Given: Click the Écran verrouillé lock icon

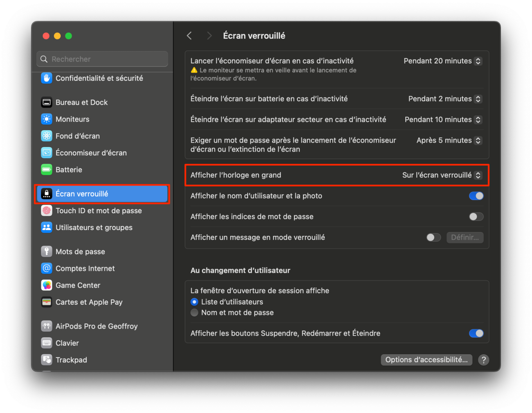Looking at the screenshot, I should (x=47, y=194).
